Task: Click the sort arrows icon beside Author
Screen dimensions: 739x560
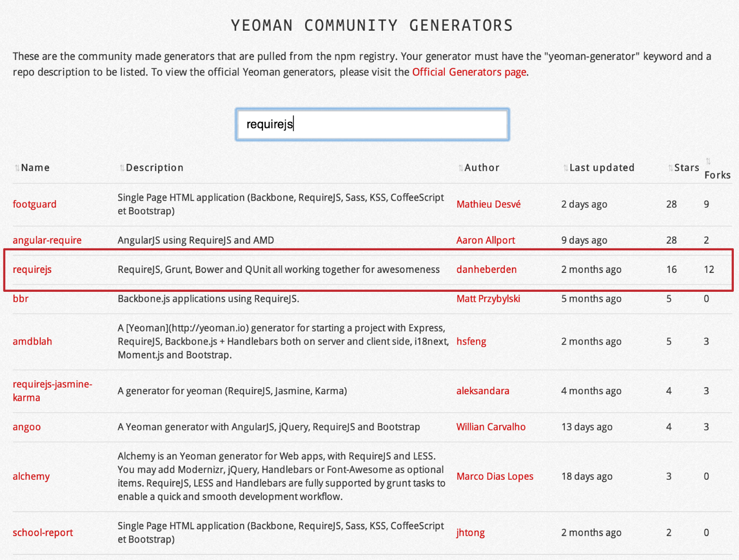Action: pyautogui.click(x=460, y=168)
